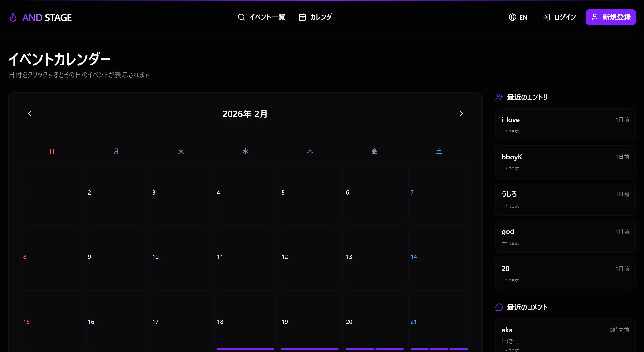Click the purple event bar under date 19

tap(310, 349)
